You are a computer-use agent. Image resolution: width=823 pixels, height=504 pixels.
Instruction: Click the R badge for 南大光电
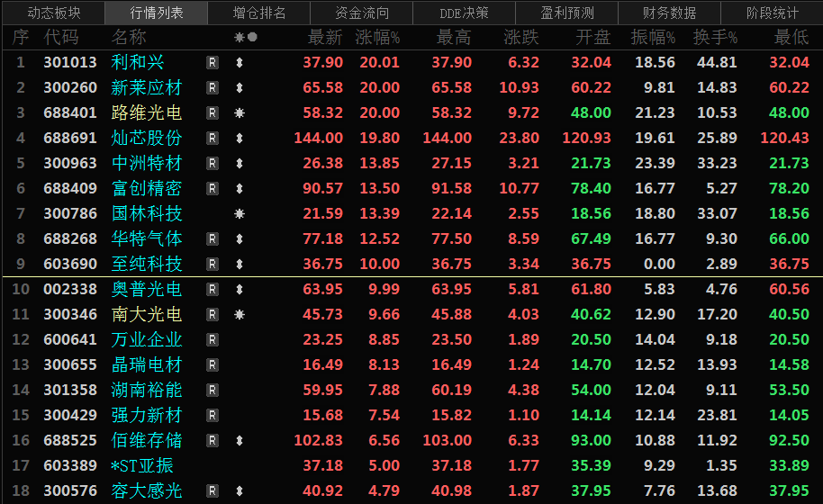point(212,315)
